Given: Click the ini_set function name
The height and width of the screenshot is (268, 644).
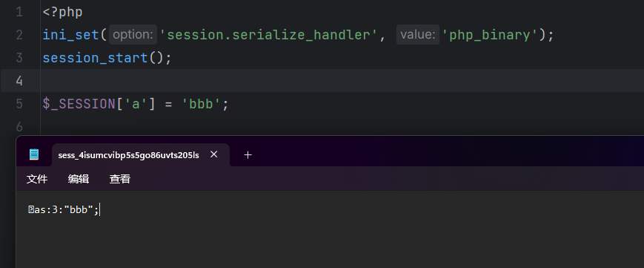Looking at the screenshot, I should tap(70, 35).
